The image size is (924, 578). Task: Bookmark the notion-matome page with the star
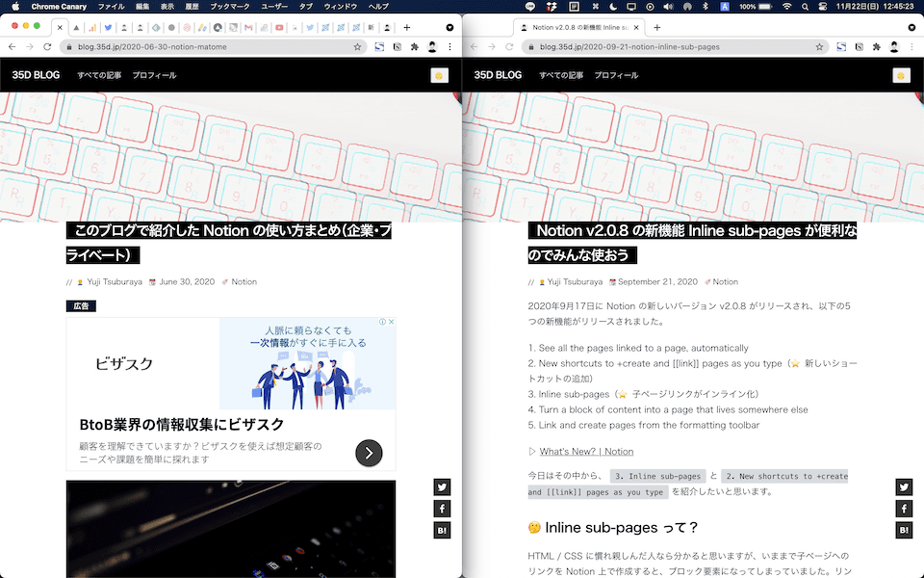[x=357, y=46]
